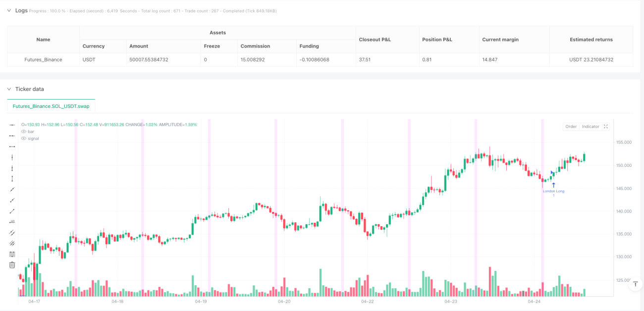This screenshot has width=644, height=311.
Task: Click the Futures_Binance row name cell
Action: coord(44,59)
